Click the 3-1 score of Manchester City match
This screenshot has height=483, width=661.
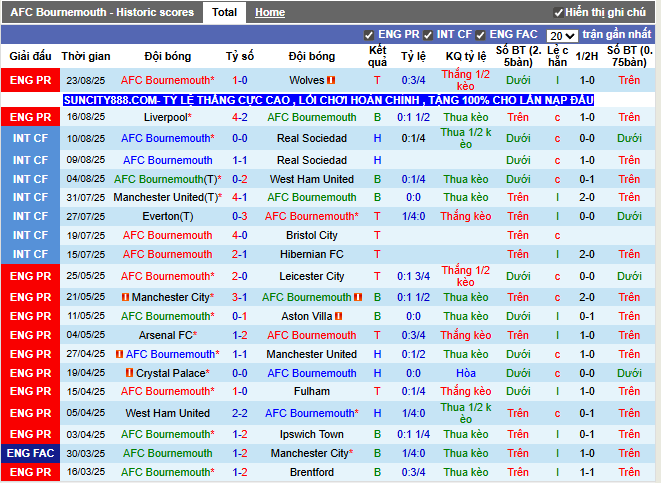click(239, 297)
